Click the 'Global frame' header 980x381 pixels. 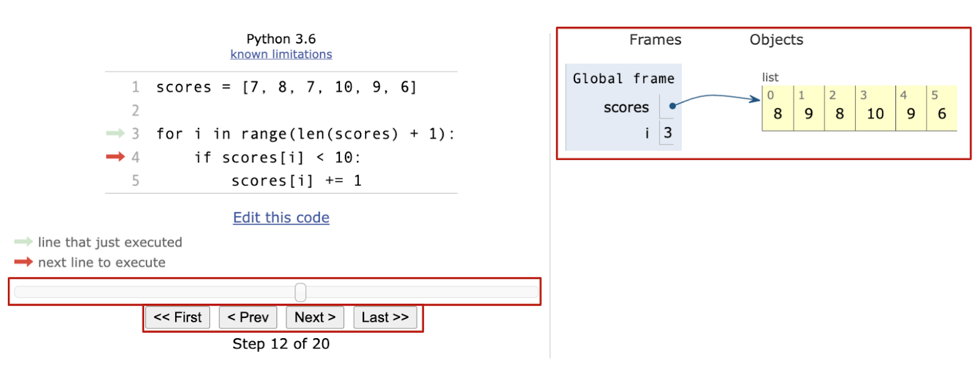point(623,79)
